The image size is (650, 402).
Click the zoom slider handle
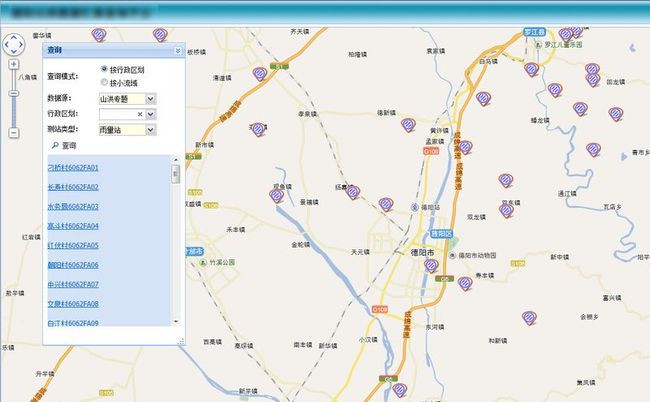point(14,94)
